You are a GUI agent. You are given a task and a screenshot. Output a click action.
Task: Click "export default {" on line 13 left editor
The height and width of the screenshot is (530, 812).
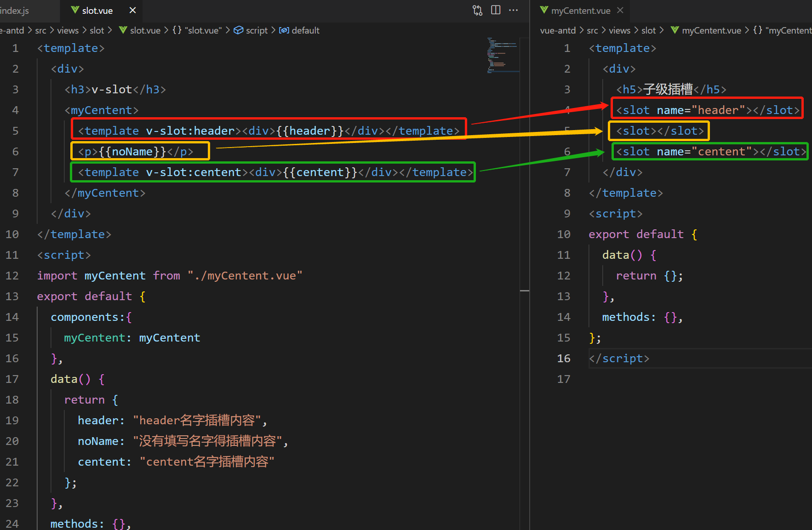pos(91,296)
